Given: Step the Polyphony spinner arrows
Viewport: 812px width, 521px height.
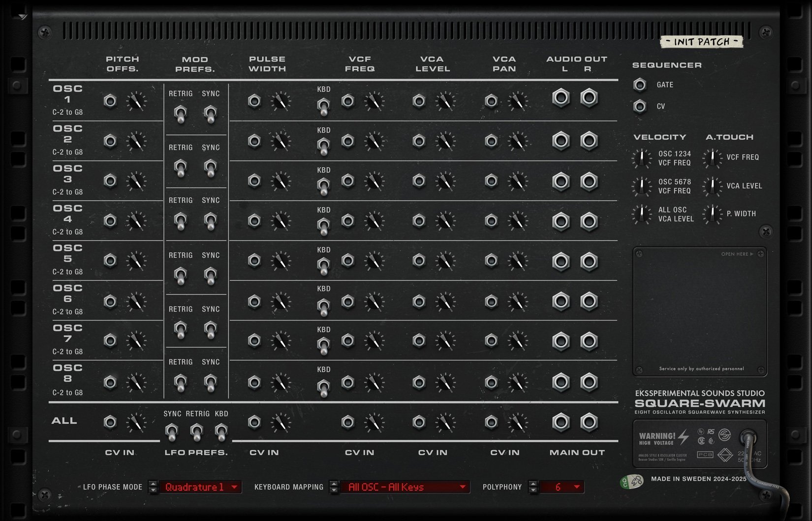Looking at the screenshot, I should pos(533,487).
